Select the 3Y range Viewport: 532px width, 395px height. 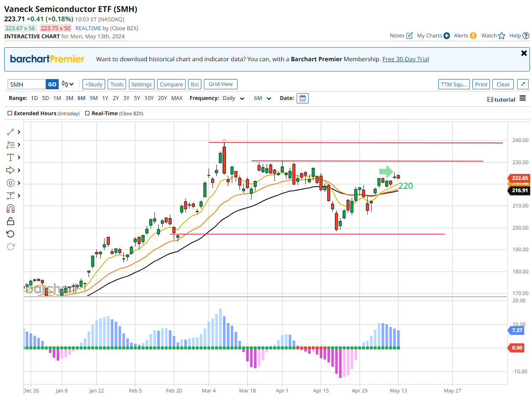pyautogui.click(x=126, y=98)
